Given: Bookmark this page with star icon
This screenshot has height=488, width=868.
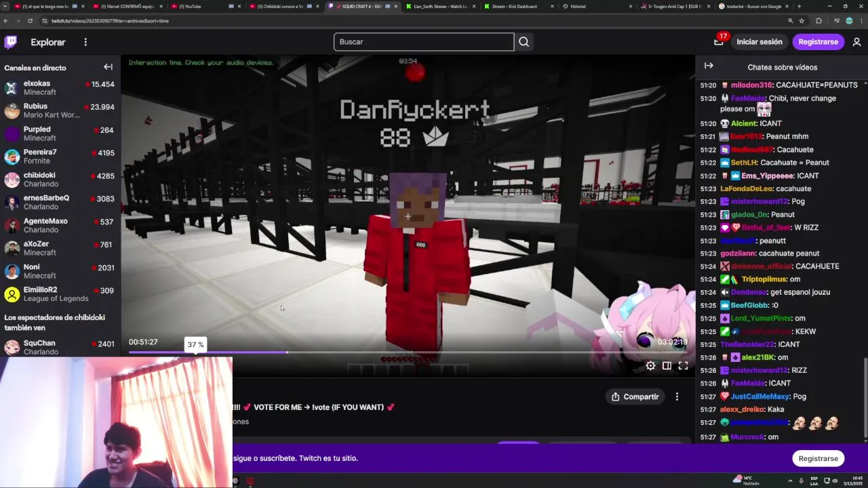Looking at the screenshot, I should point(802,21).
